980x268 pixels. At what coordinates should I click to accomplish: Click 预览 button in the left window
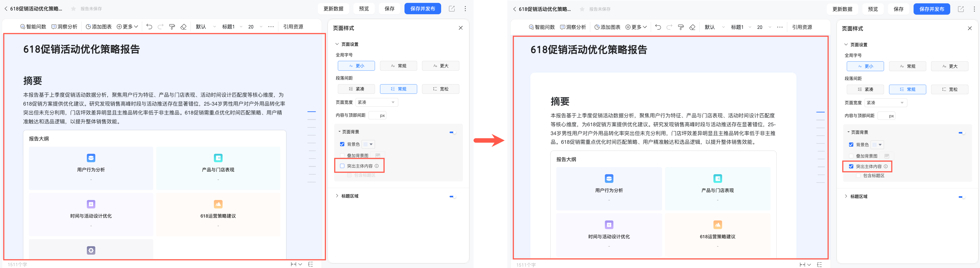click(364, 9)
